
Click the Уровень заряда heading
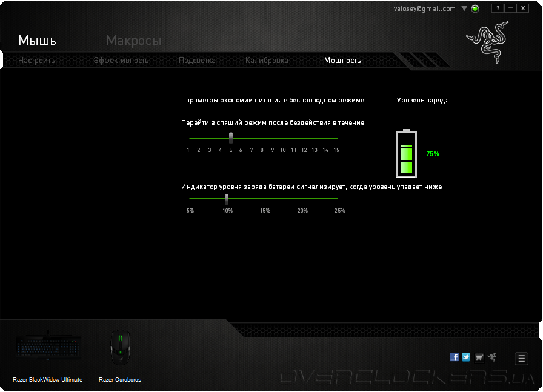422,101
